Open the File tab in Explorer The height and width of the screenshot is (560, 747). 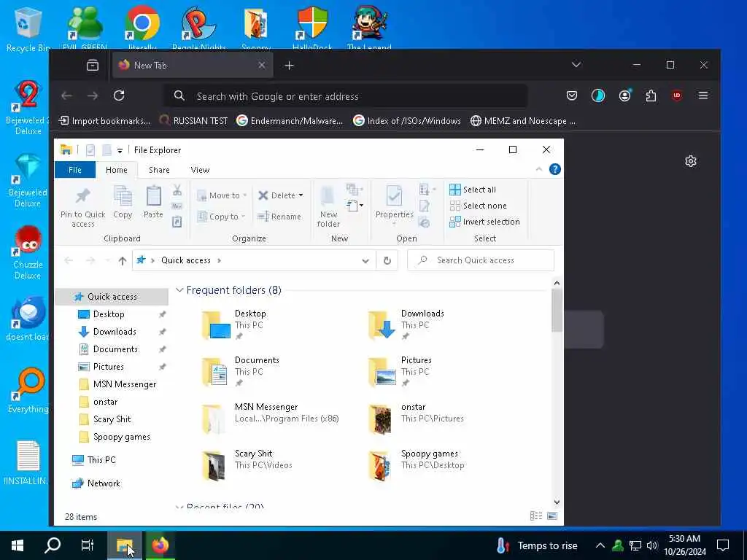coord(75,170)
